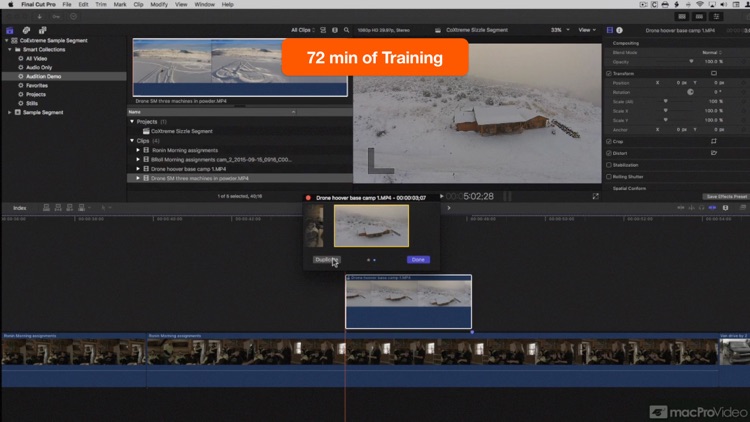Viewport: 750px width, 422px height.
Task: Click the rotation dial in inspector
Action: (690, 92)
